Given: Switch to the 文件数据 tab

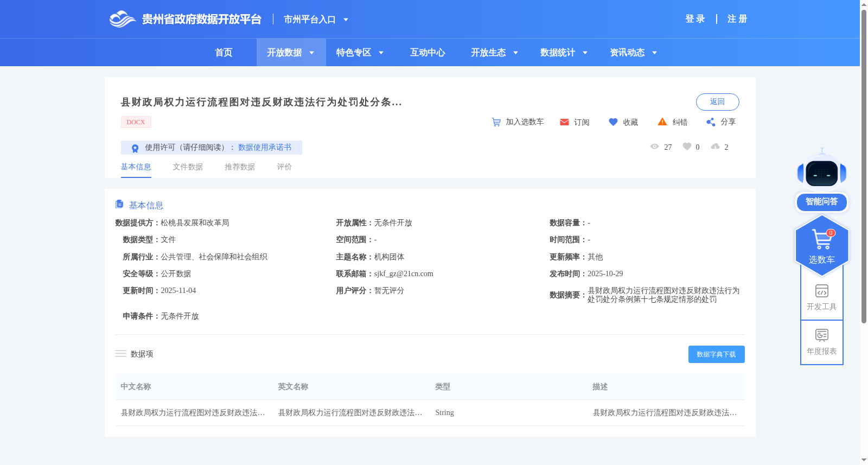Looking at the screenshot, I should click(x=188, y=167).
